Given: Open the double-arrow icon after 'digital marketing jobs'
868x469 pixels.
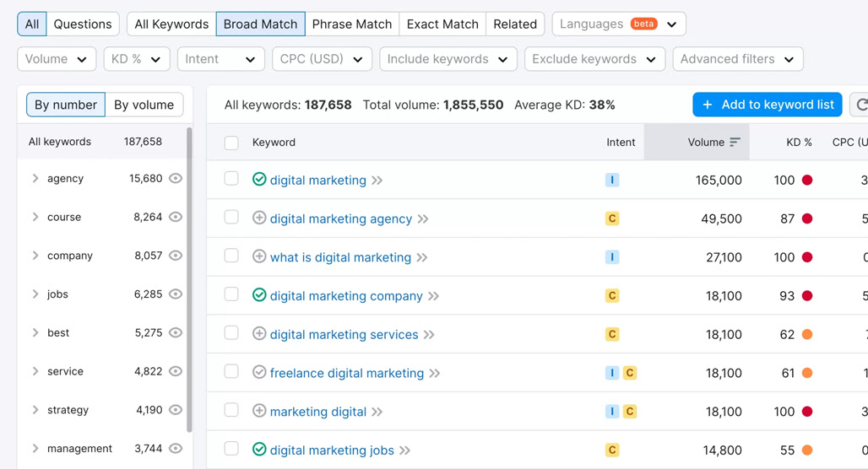Looking at the screenshot, I should pos(404,450).
